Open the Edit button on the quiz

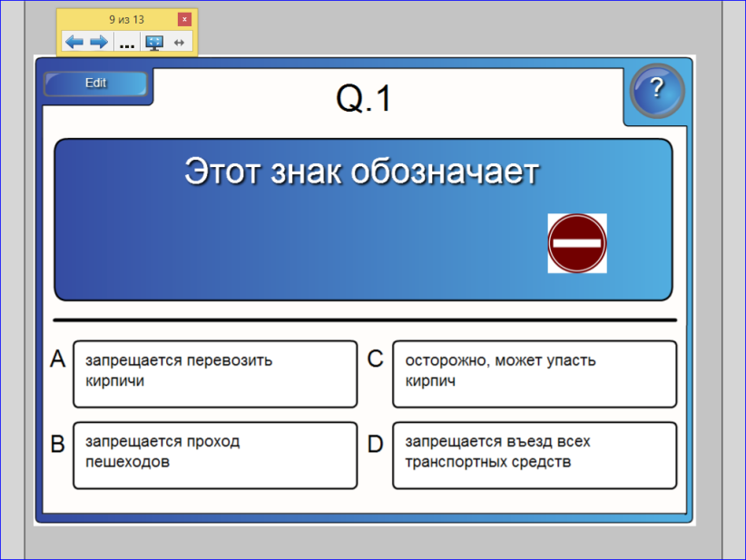click(x=95, y=84)
